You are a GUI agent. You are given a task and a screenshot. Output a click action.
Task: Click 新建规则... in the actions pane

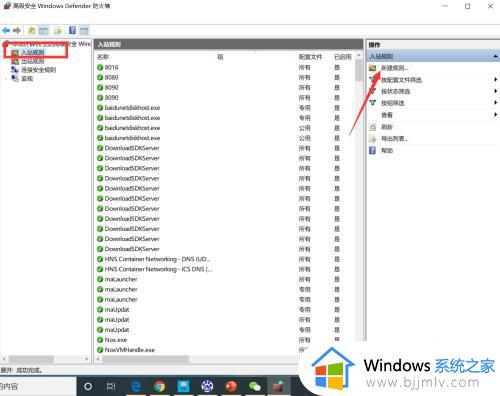(394, 68)
